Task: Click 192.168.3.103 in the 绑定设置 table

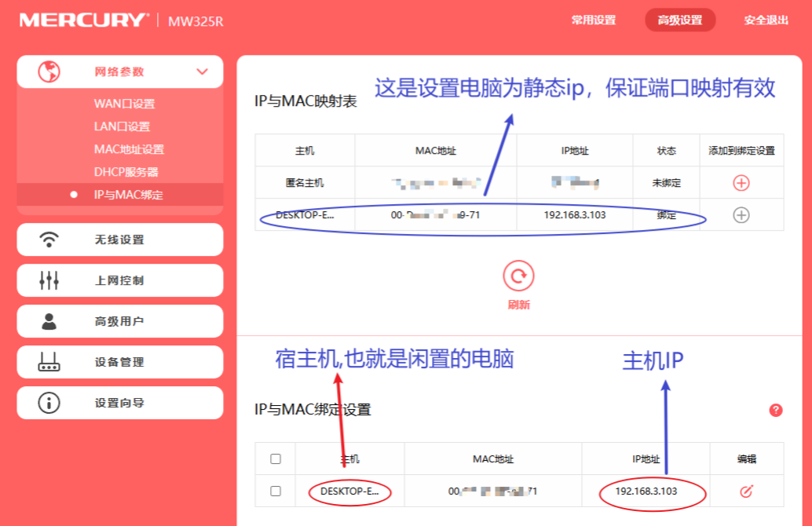Action: (x=646, y=491)
